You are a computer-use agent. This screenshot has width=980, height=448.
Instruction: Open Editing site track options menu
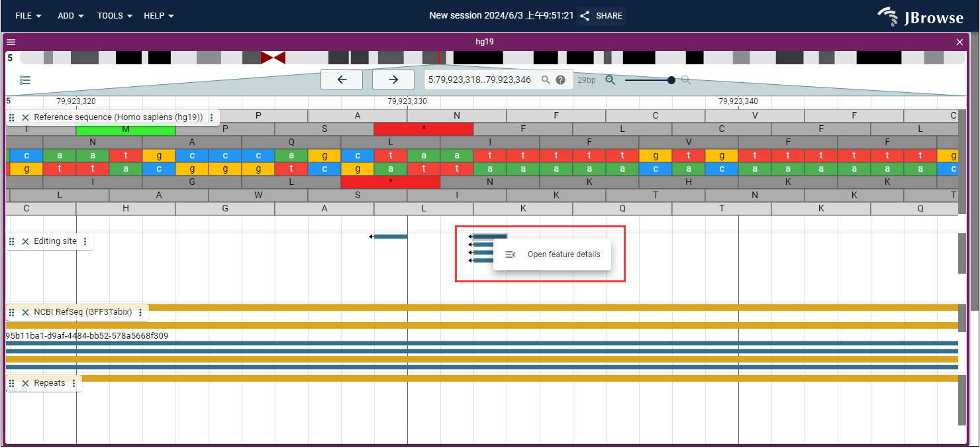[85, 242]
